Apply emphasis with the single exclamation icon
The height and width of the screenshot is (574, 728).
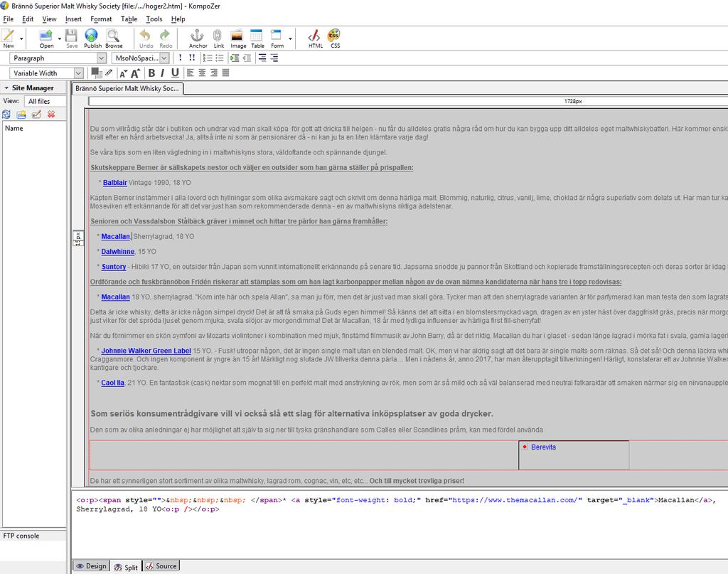coord(180,58)
